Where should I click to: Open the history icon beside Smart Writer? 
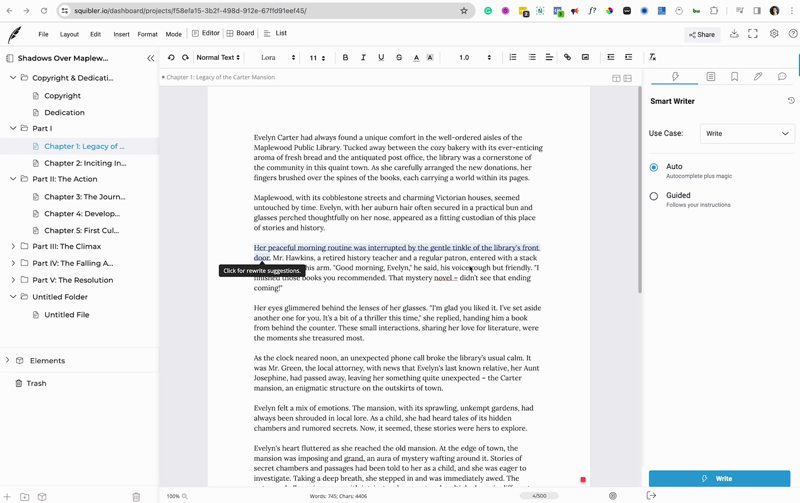(791, 101)
